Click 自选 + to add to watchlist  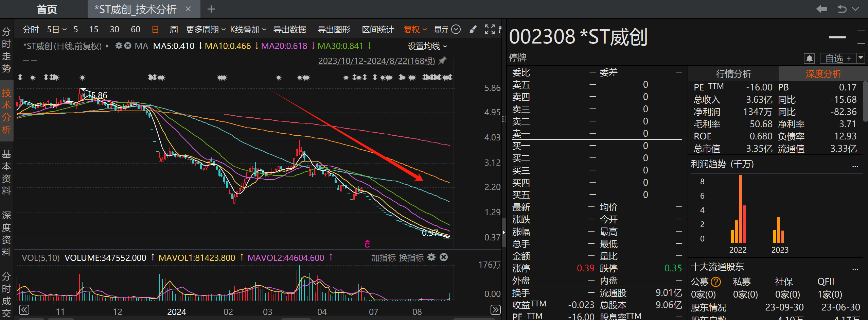(838, 58)
